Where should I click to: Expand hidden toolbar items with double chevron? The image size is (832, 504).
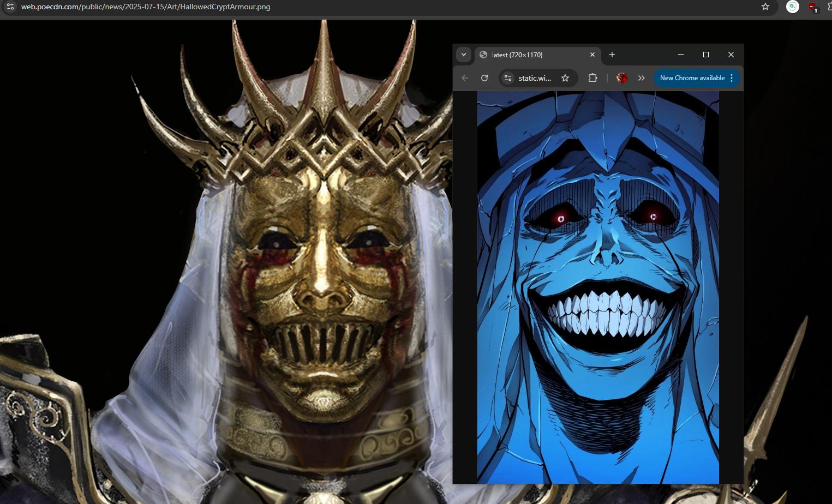click(642, 78)
